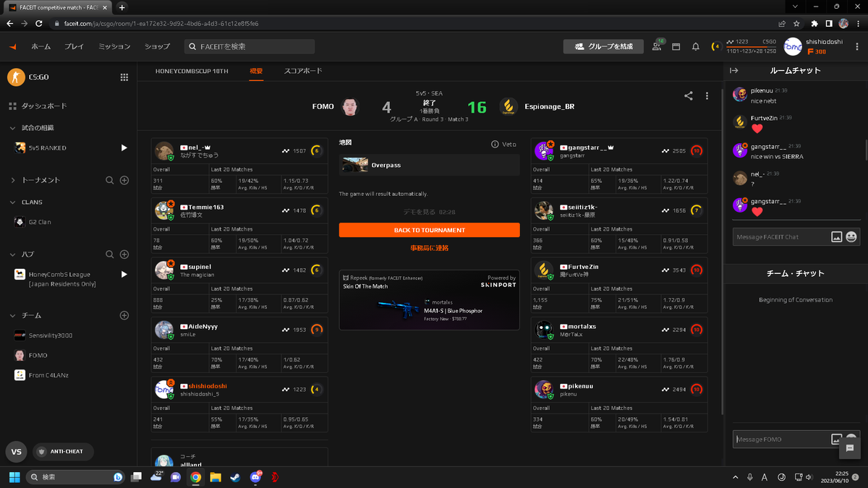Click the Message FOMO team chat input
Image resolution: width=868 pixels, height=488 pixels.
(780, 439)
